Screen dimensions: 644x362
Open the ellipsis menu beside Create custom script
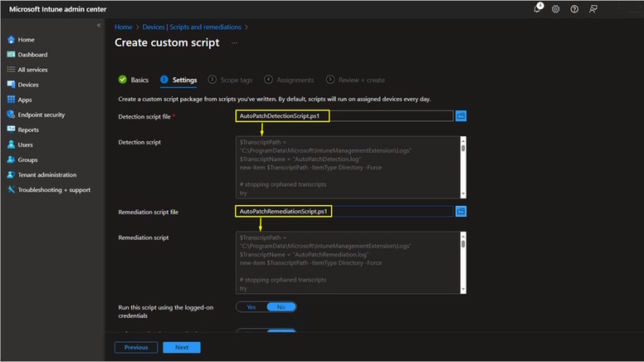(234, 42)
